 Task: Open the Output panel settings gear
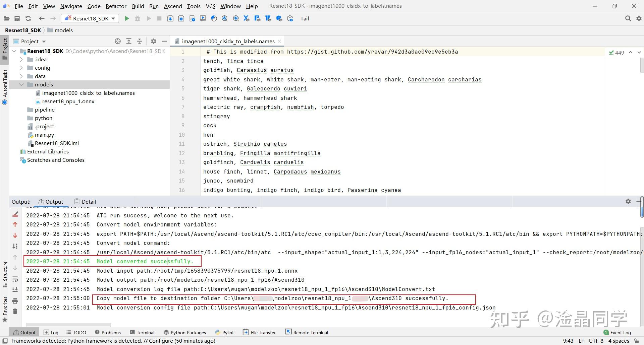(628, 201)
